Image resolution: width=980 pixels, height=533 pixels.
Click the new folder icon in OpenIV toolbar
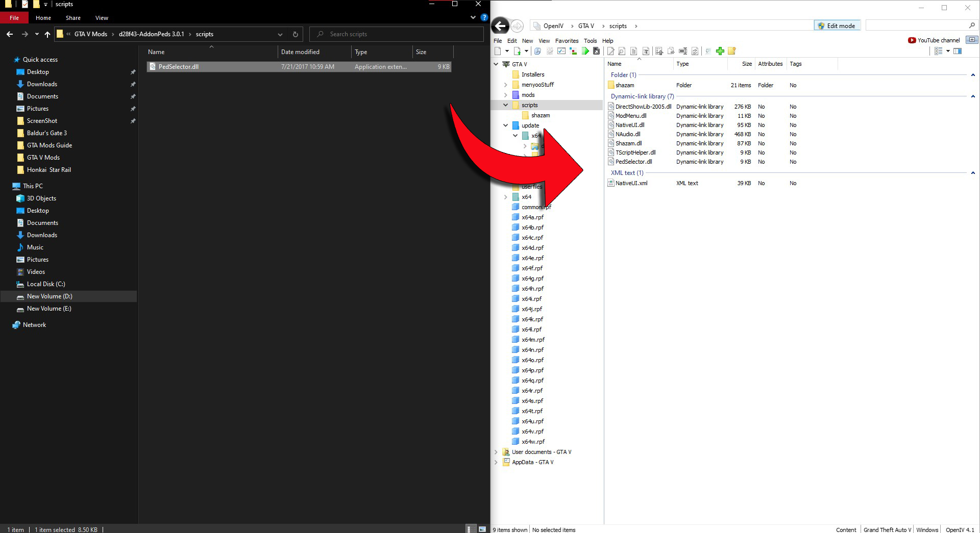(x=731, y=51)
